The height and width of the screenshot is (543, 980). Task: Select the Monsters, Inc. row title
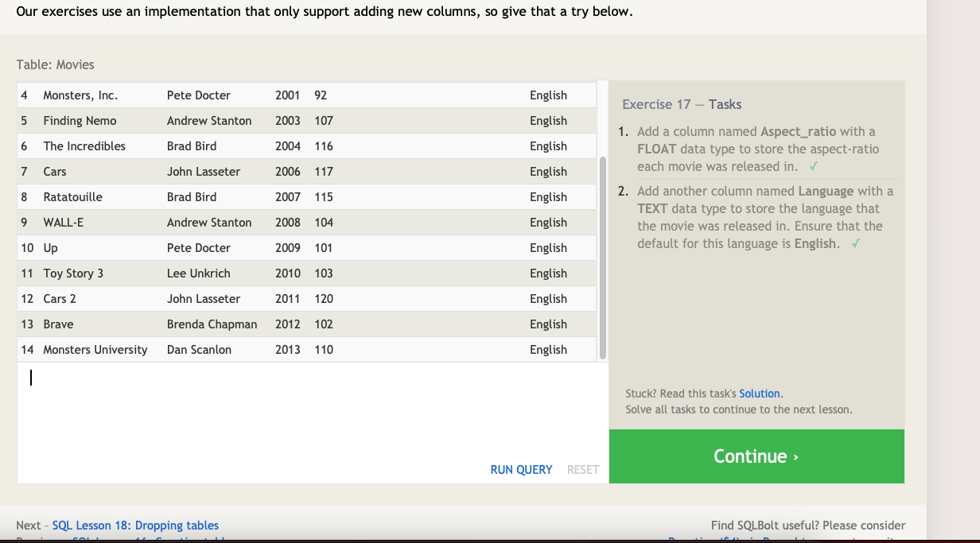tap(80, 95)
